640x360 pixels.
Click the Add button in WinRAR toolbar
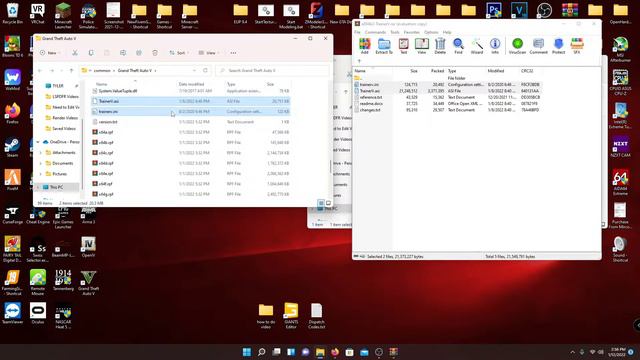coord(364,46)
